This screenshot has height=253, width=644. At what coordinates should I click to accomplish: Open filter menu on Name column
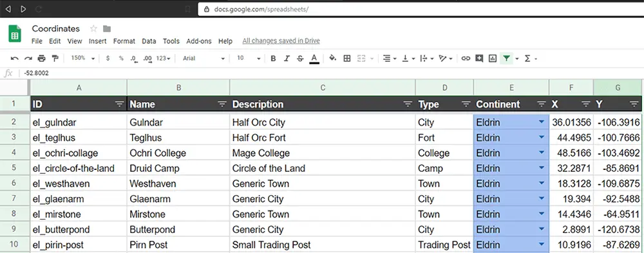pos(222,104)
